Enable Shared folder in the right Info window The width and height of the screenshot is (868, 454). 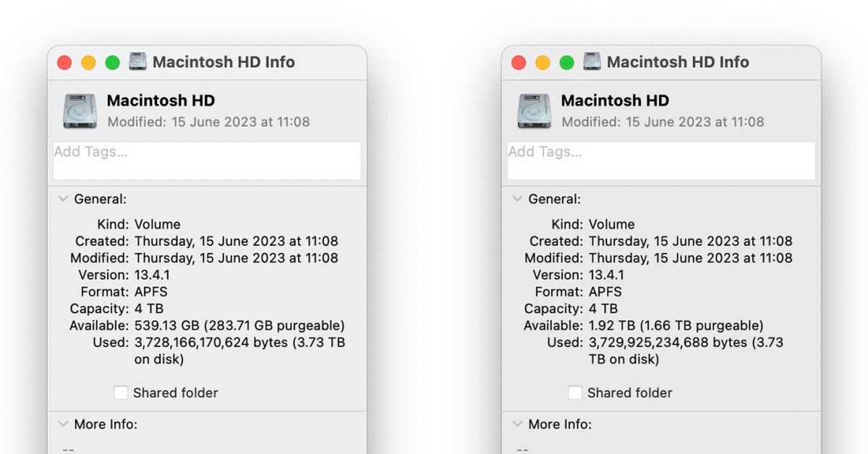pos(574,393)
